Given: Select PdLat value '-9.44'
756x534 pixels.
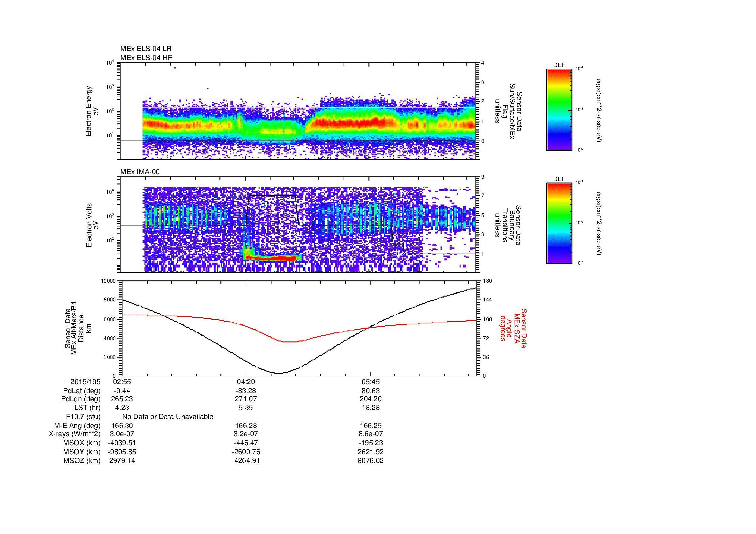Looking at the screenshot, I should [122, 391].
